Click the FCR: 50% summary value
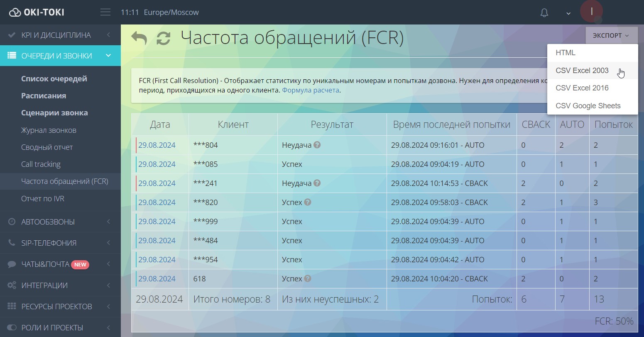The height and width of the screenshot is (337, 644). click(614, 321)
